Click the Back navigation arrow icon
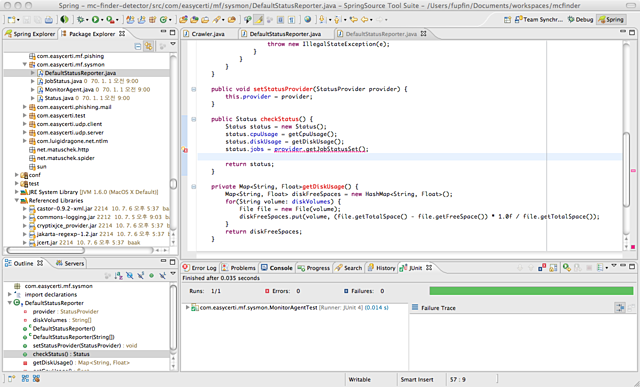 click(x=364, y=19)
